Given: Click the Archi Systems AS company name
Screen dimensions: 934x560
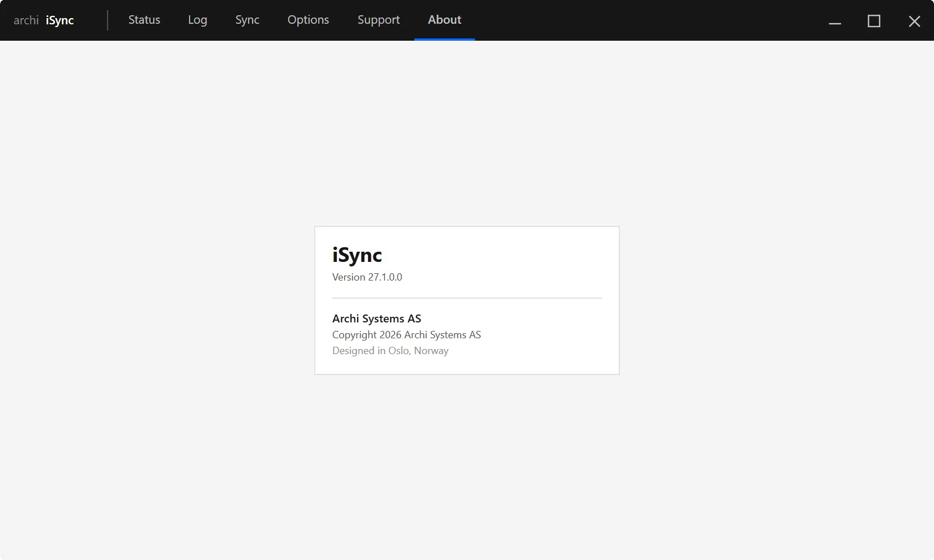Looking at the screenshot, I should click(376, 318).
